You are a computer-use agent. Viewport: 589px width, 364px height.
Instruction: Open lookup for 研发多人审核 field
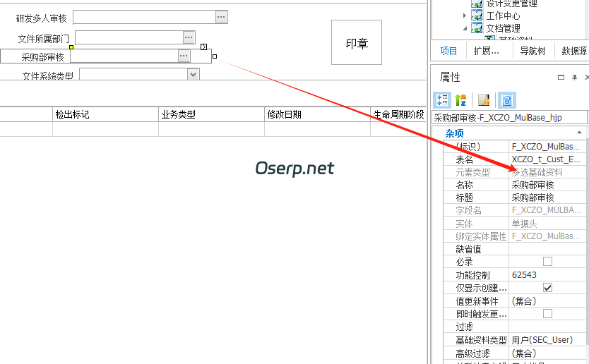(x=221, y=17)
